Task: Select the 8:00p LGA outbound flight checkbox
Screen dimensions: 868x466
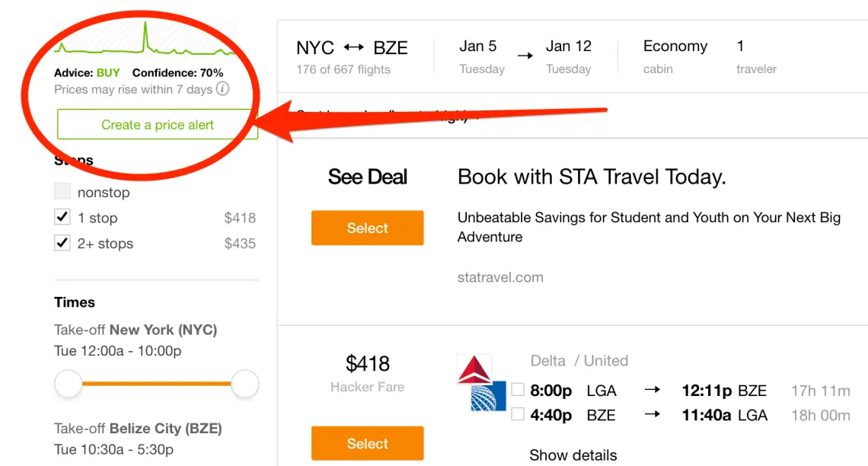Action: click(518, 390)
